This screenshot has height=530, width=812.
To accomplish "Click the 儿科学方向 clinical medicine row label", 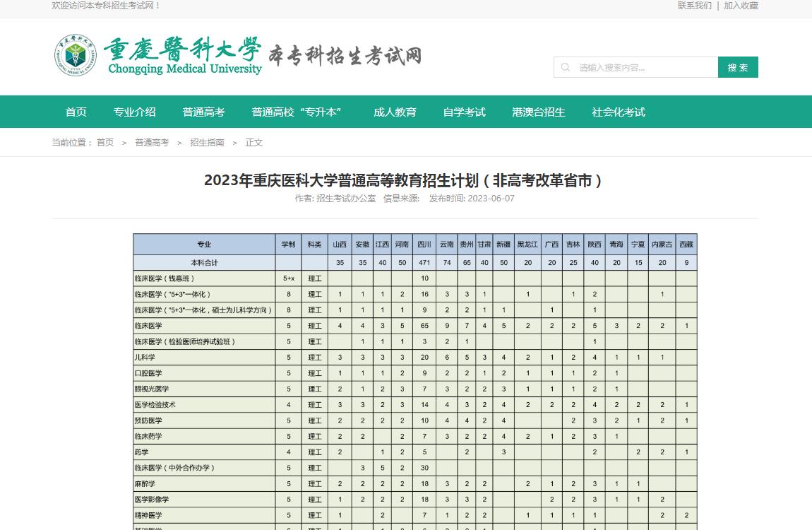I will [x=204, y=310].
